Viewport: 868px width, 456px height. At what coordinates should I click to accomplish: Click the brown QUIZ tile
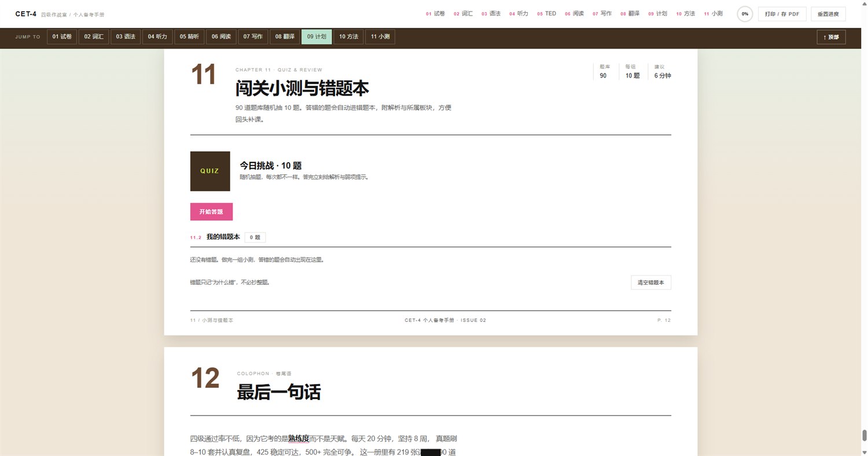[210, 171]
